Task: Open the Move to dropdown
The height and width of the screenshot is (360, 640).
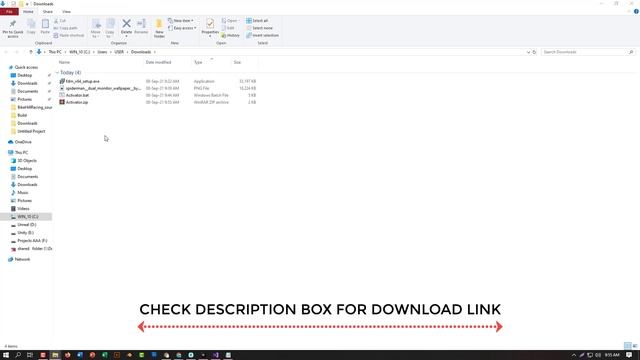Action: click(x=96, y=29)
